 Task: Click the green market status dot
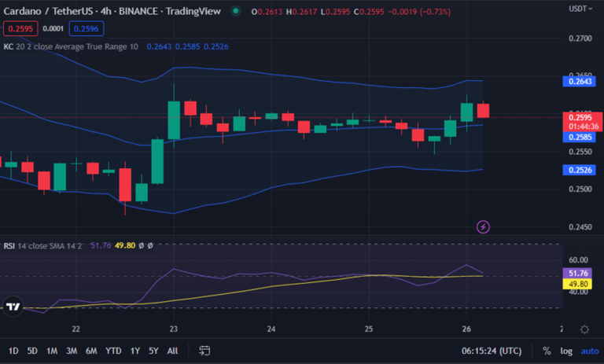click(x=236, y=11)
